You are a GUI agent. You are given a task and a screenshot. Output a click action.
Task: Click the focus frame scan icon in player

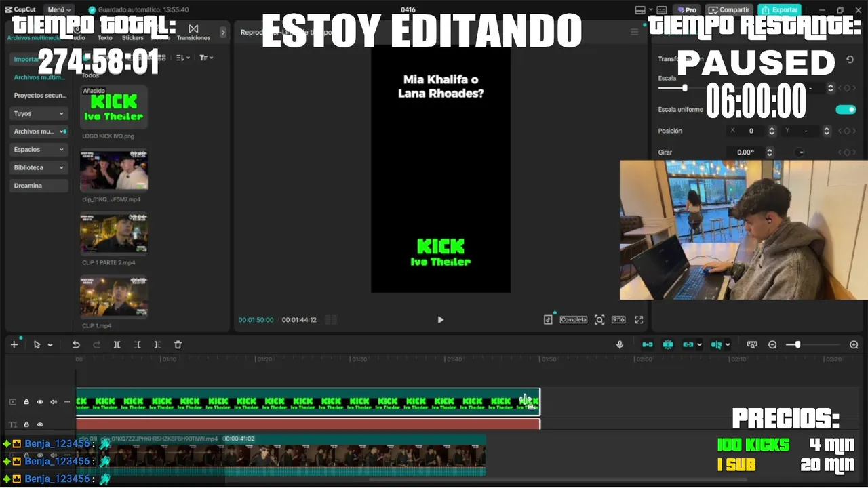pyautogui.click(x=599, y=320)
